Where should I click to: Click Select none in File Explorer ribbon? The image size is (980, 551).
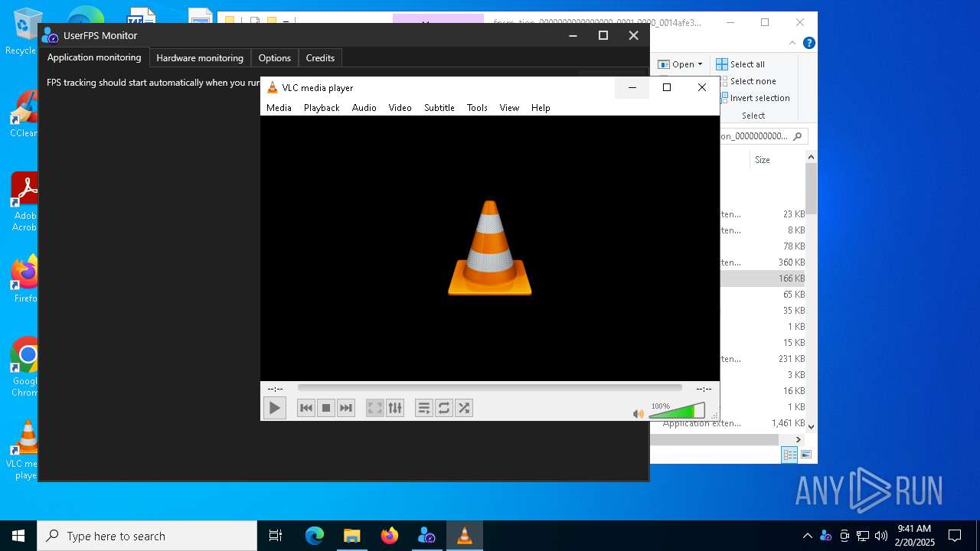(x=747, y=81)
